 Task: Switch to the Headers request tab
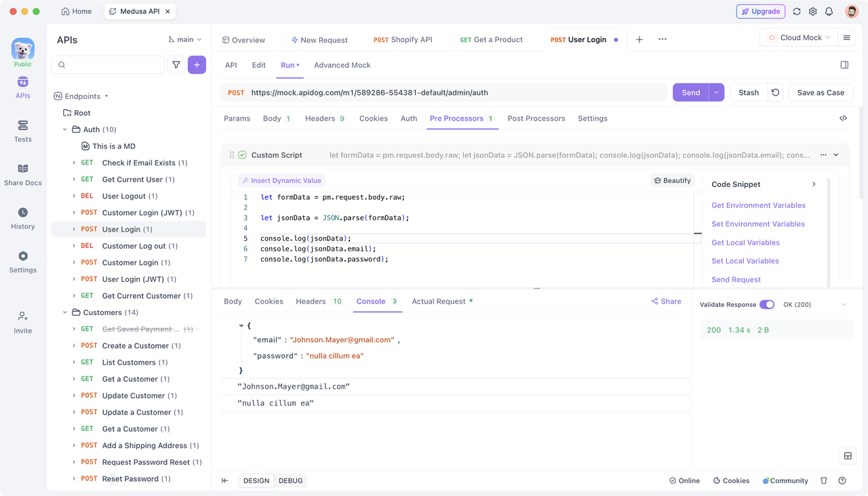(x=325, y=119)
